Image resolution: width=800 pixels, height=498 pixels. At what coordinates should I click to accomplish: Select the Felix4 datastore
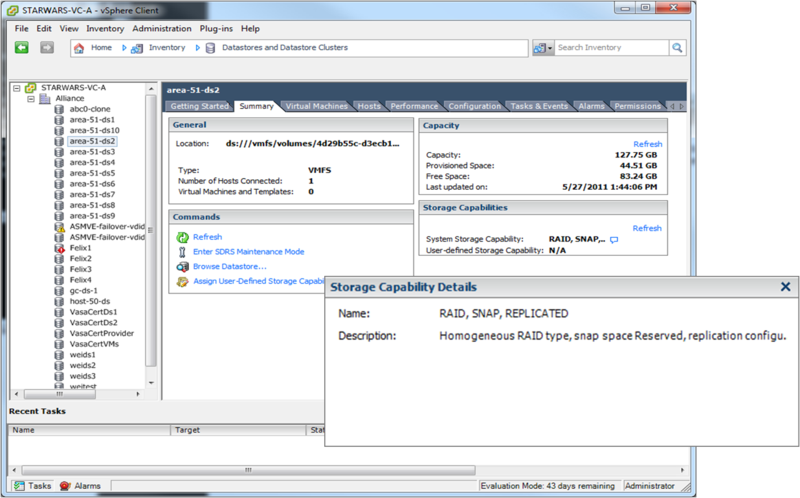pos(81,280)
